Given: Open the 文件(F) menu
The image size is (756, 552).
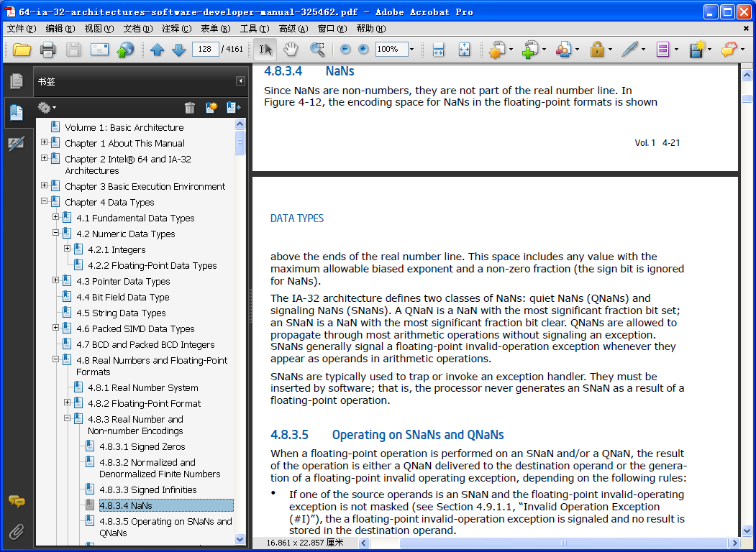Looking at the screenshot, I should click(x=22, y=29).
